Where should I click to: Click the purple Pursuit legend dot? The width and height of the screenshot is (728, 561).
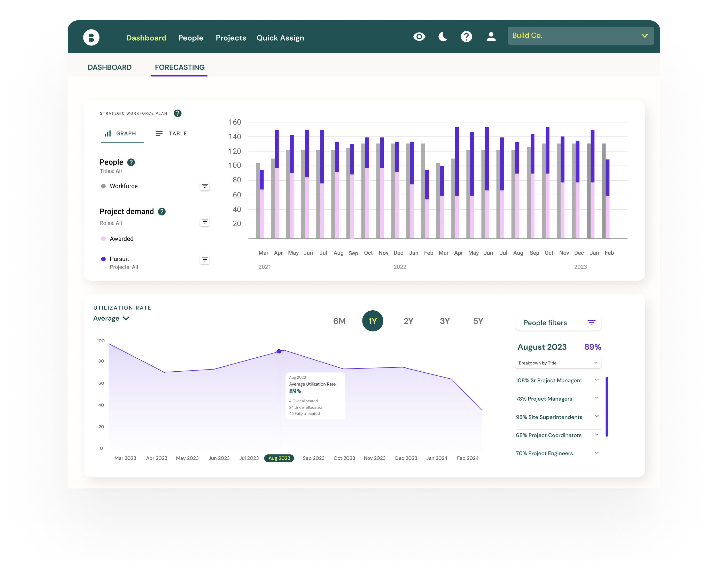tap(103, 259)
